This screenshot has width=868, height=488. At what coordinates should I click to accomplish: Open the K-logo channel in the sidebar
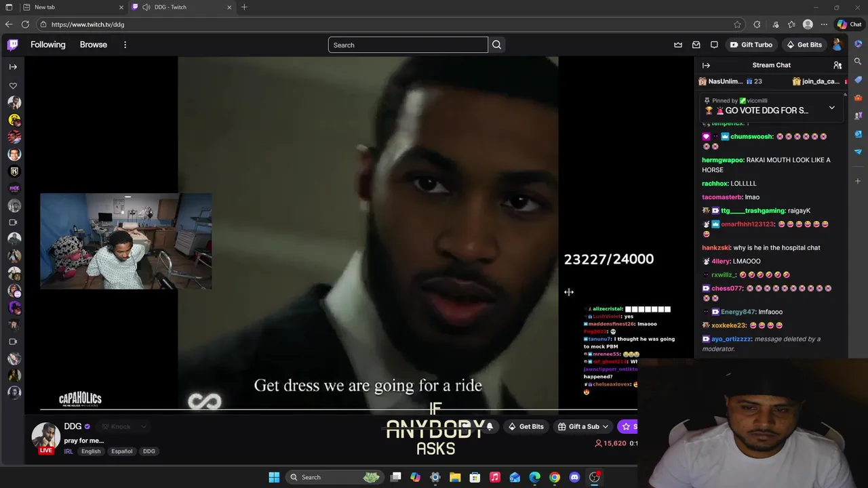click(14, 171)
